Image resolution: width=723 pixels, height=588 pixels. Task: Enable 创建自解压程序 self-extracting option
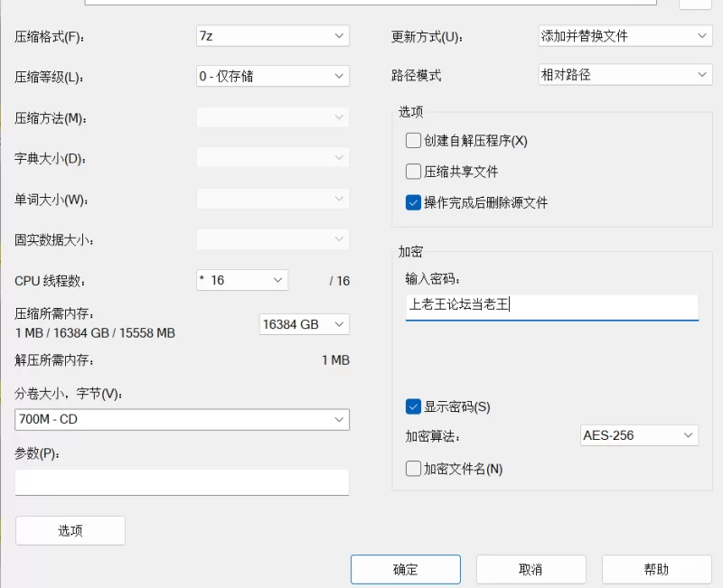tap(413, 140)
